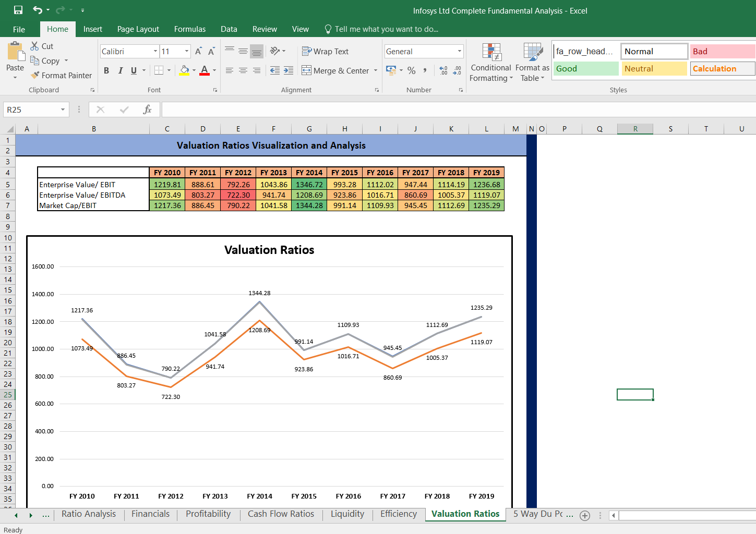Open Conditional Formatting dropdown

(x=491, y=62)
